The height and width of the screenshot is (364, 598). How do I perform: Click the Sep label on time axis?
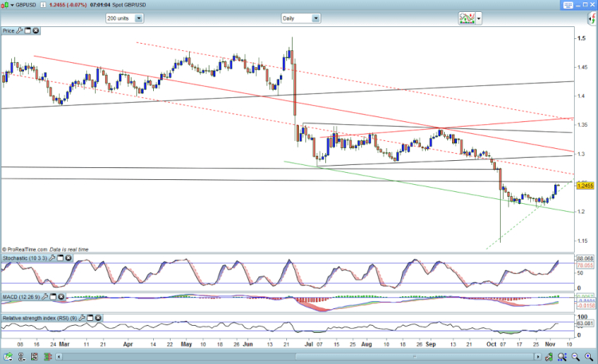click(431, 344)
